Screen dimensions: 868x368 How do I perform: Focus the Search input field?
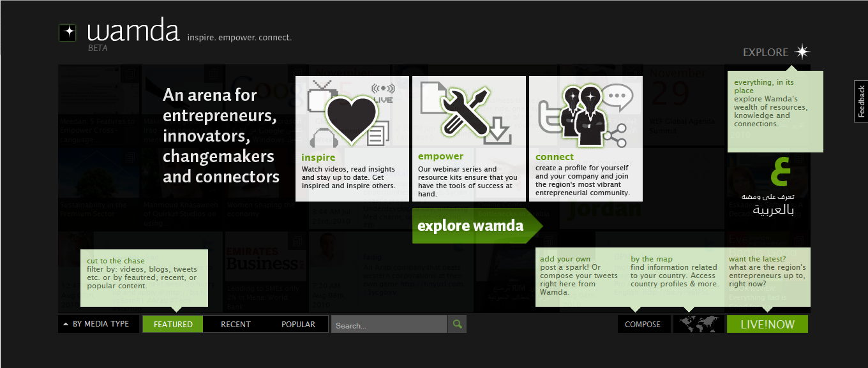[x=389, y=325]
